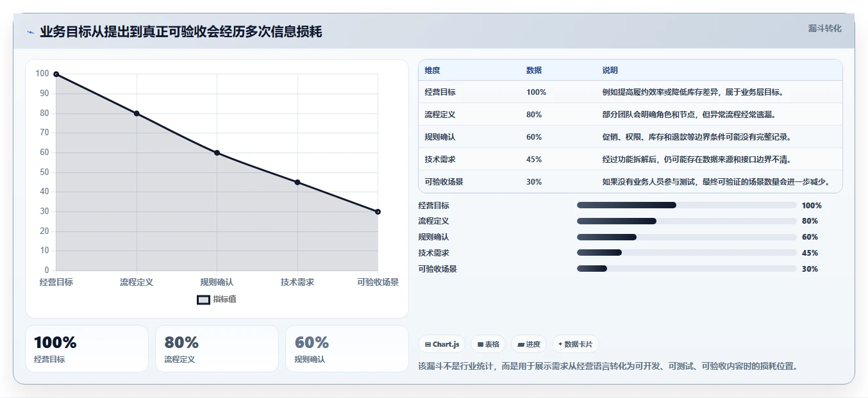Click description starting 例如提高履约效率

pos(693,92)
